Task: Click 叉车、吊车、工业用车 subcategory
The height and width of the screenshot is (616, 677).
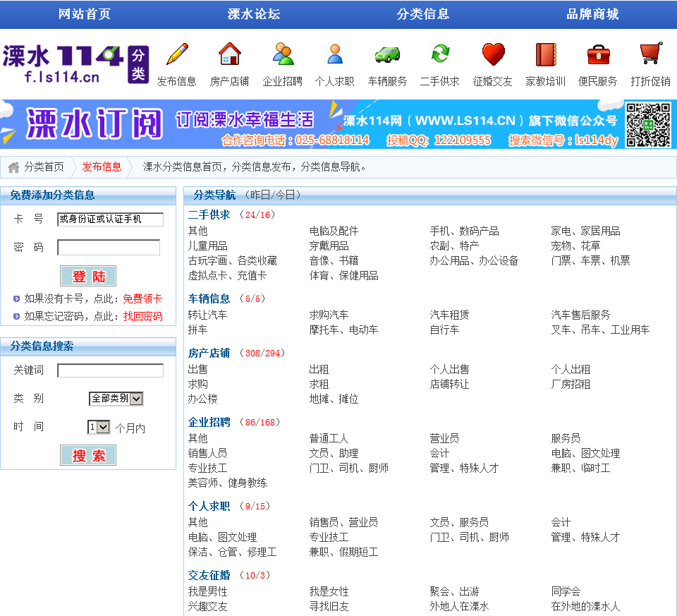Action: point(601,330)
